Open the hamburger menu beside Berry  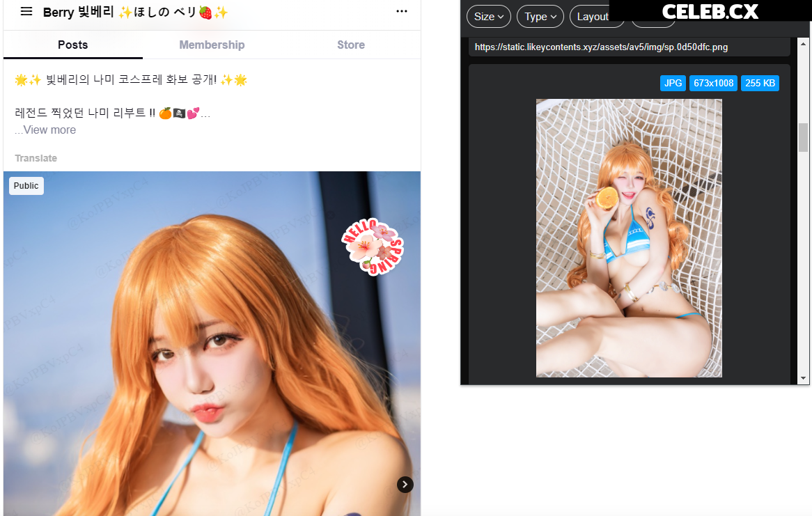(26, 11)
